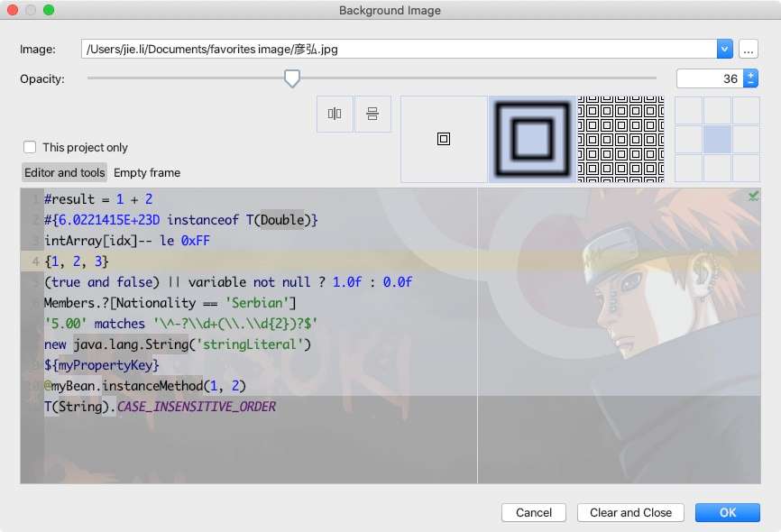
Task: Set anchor to top-left grid cell
Action: (x=689, y=111)
